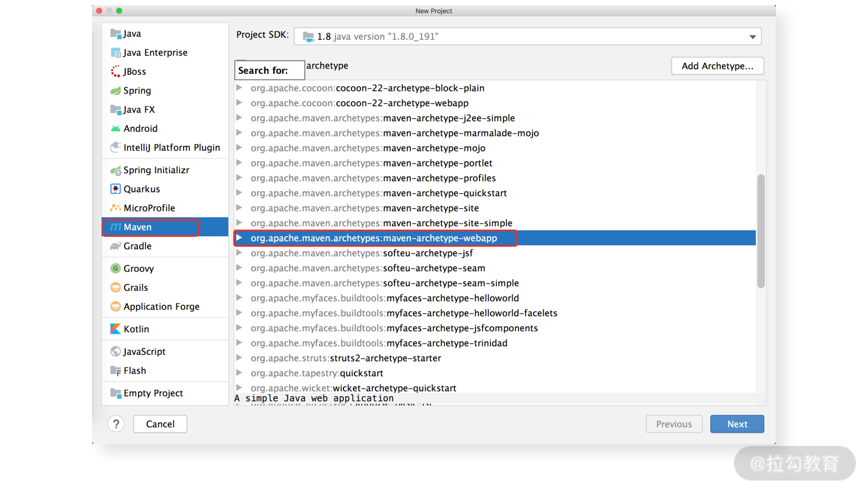
Task: Click the JavaScript globe icon
Action: point(116,352)
